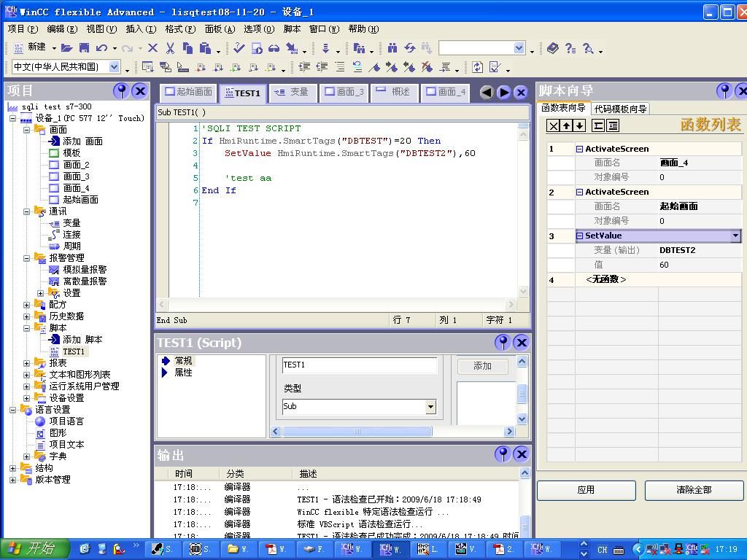
Task: Click the expand all icon in the function list toolbar
Action: (613, 125)
